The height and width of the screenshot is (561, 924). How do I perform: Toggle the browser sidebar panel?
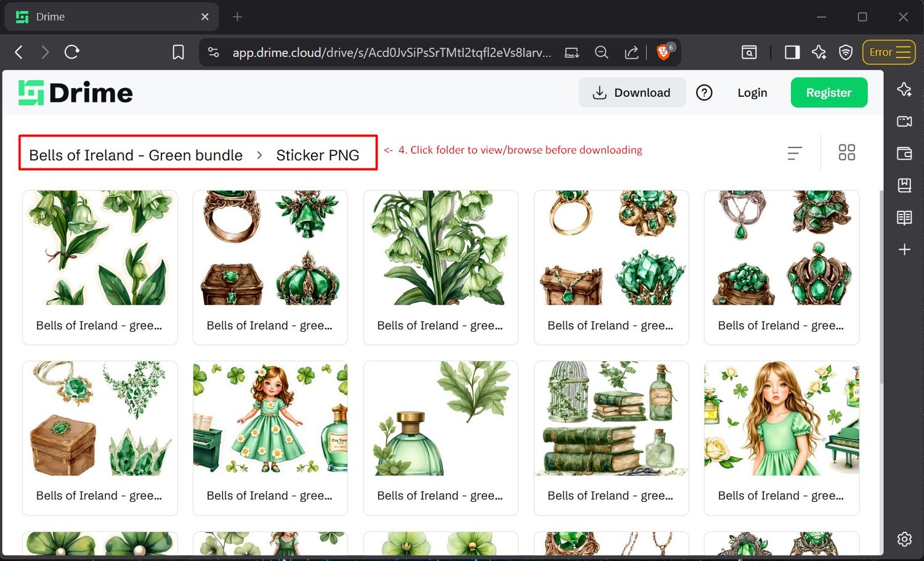tap(792, 52)
